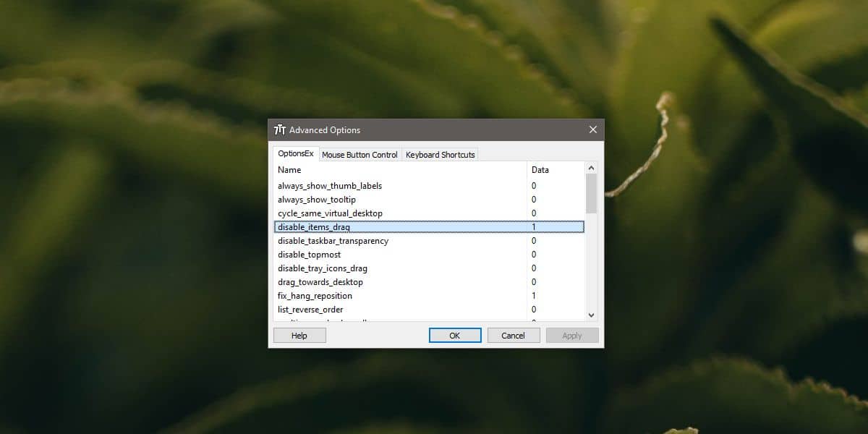868x434 pixels.
Task: Click the Apply button
Action: pyautogui.click(x=572, y=336)
